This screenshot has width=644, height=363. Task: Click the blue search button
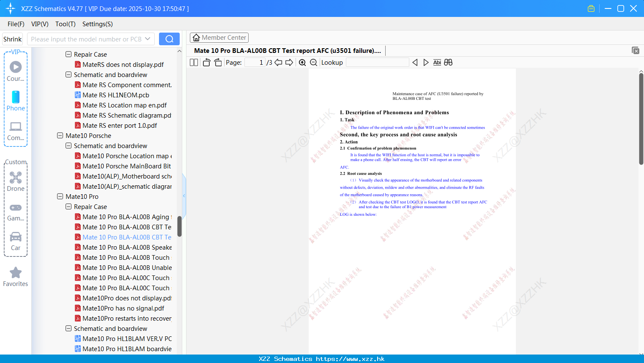click(169, 39)
